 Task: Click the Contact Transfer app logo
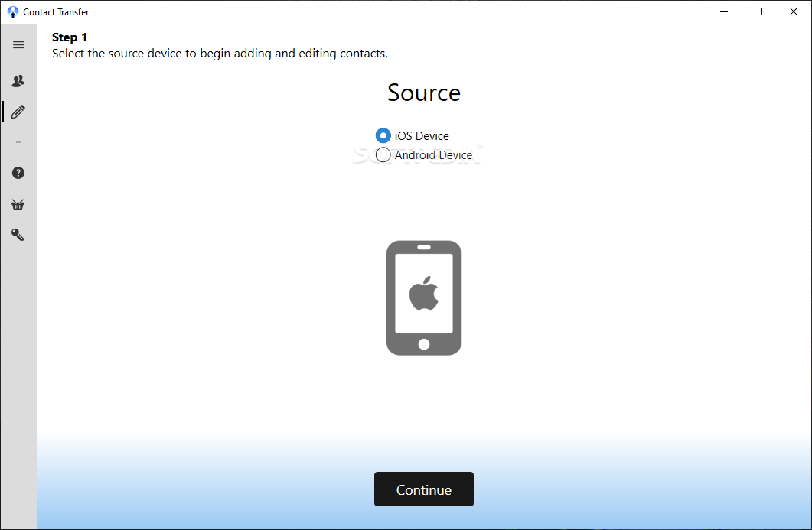(13, 11)
